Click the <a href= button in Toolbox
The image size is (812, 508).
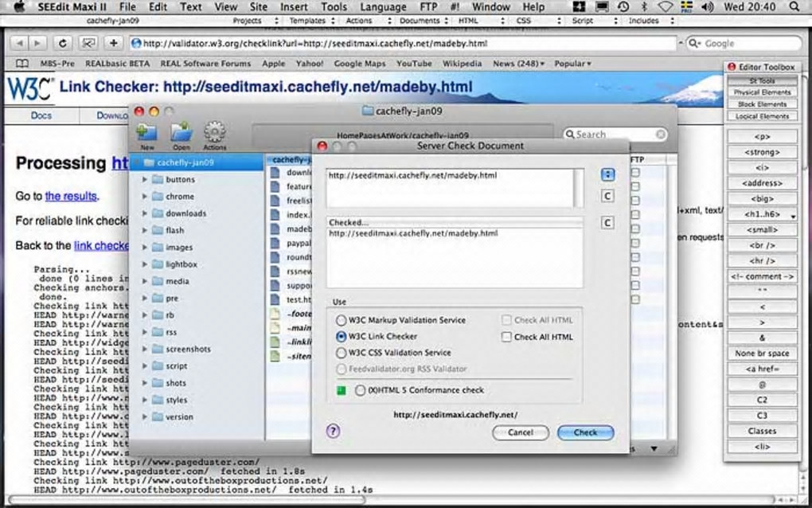[x=762, y=369]
